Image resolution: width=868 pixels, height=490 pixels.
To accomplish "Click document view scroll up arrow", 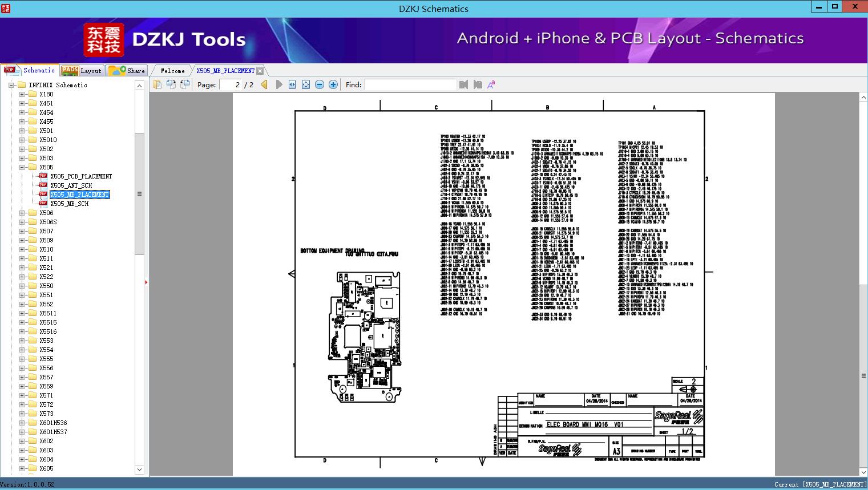I will (863, 98).
